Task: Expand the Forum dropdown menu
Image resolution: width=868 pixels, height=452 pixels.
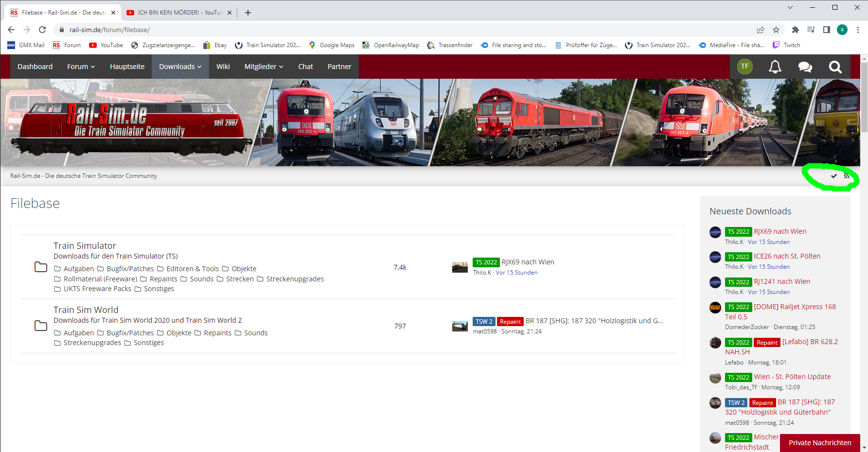Action: (81, 67)
